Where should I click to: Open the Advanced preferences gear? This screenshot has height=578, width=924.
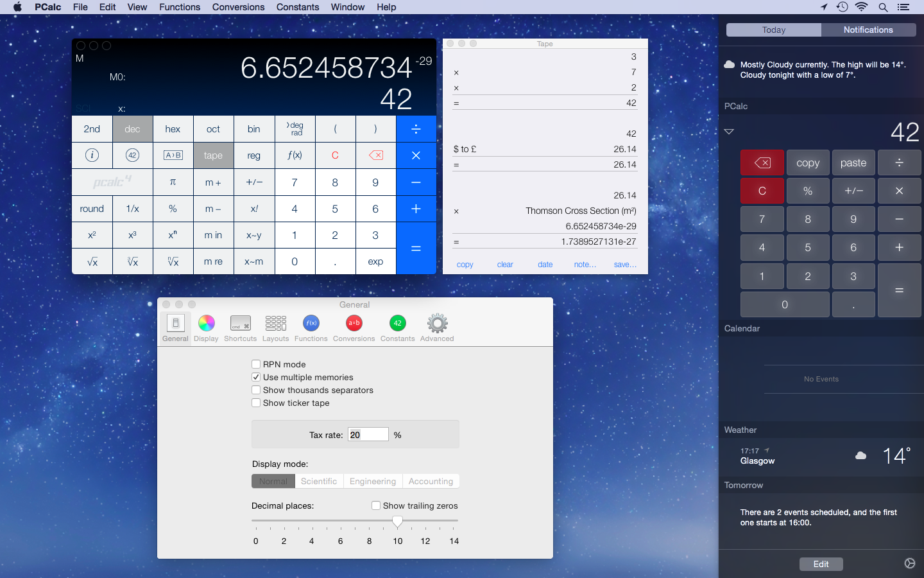click(437, 328)
